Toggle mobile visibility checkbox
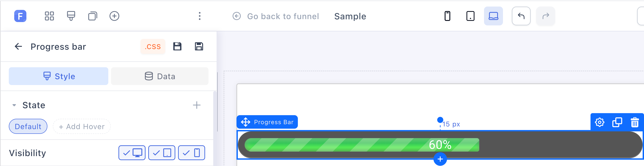 click(192, 153)
